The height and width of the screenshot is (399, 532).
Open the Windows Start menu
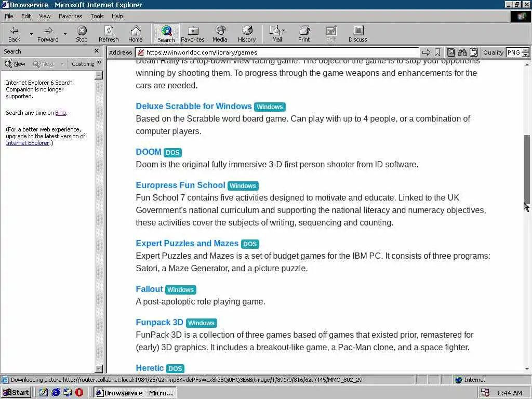click(16, 393)
